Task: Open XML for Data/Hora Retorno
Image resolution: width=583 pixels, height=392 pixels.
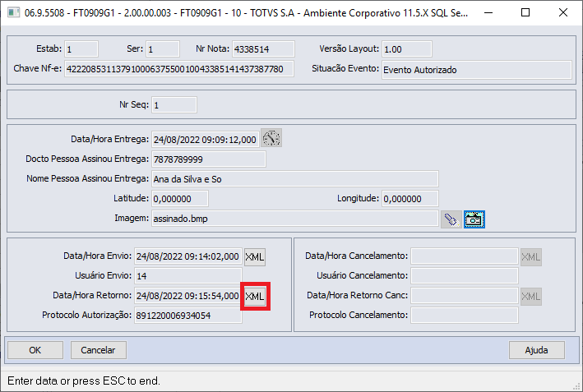Action: coord(255,296)
